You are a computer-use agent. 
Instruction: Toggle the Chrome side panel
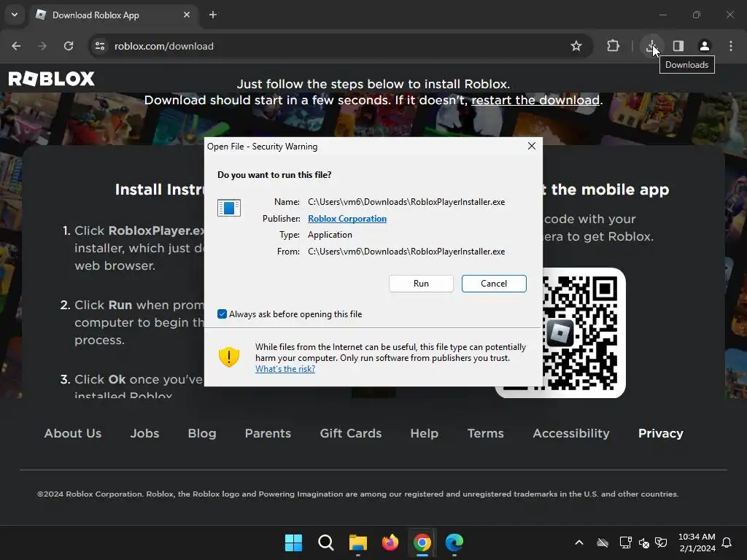(x=678, y=46)
